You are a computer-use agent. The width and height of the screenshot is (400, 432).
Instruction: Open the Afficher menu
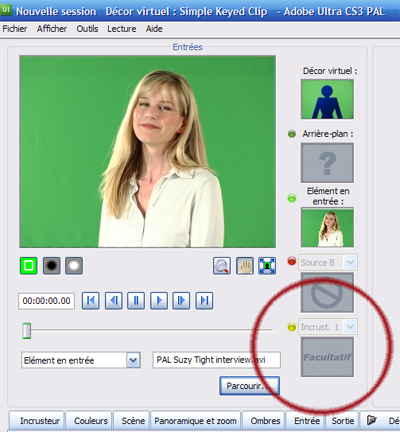point(52,29)
